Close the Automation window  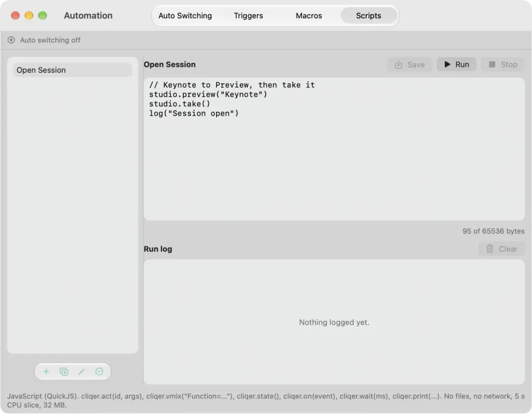15,15
